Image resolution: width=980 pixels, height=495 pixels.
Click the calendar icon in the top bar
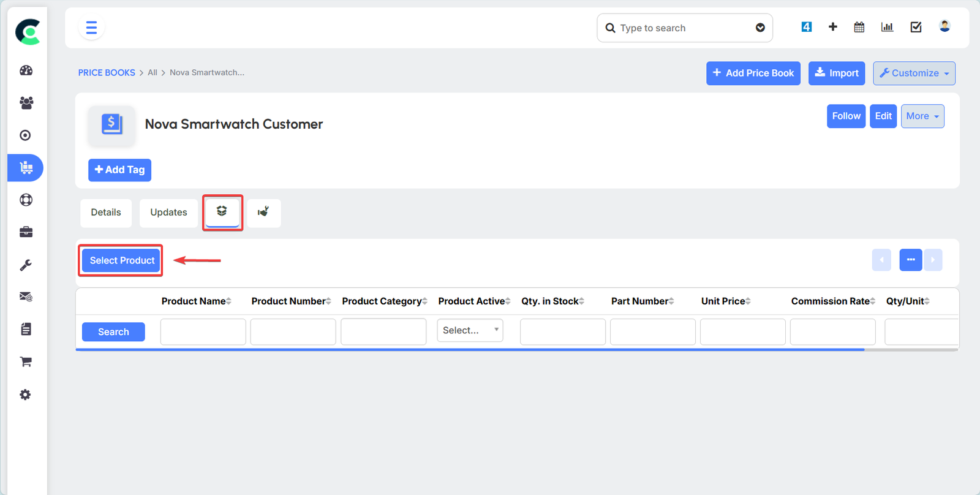click(x=859, y=27)
